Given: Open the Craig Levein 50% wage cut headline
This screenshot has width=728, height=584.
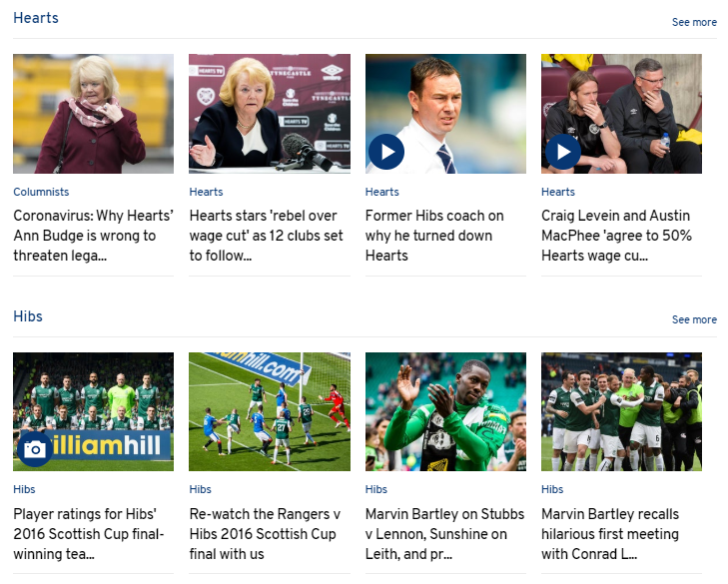Looking at the screenshot, I should pyautogui.click(x=616, y=236).
